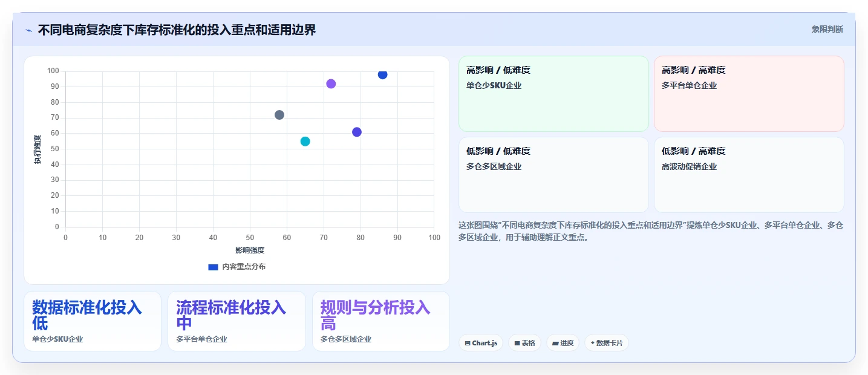Viewport: 868px width, 375px height.
Task: Select the purple scatter point
Action: [331, 83]
